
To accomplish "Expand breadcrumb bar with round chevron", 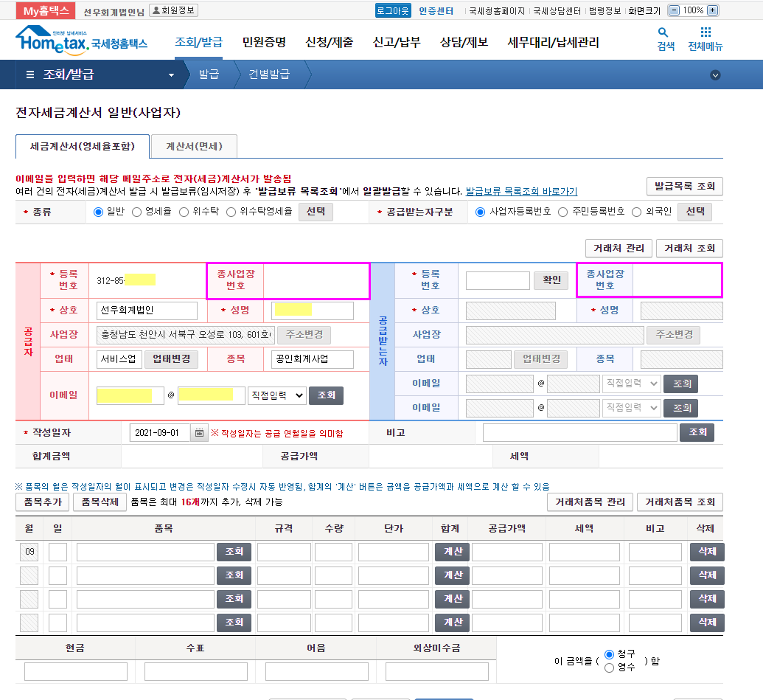I will (x=715, y=75).
